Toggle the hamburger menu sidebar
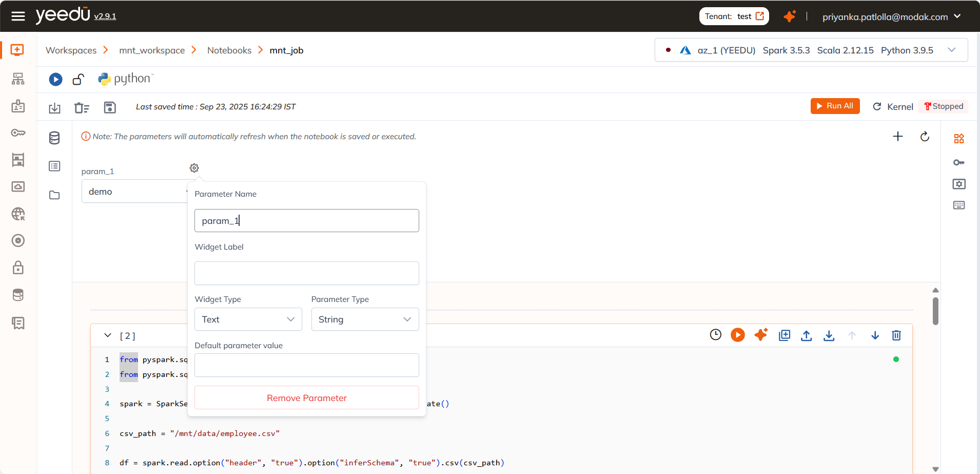This screenshot has width=980, height=474. pyautogui.click(x=18, y=16)
